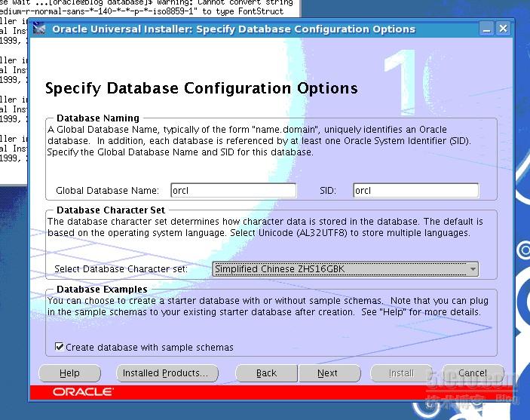Click the Database Character Set group label
This screenshot has height=420, width=530.
click(x=111, y=210)
